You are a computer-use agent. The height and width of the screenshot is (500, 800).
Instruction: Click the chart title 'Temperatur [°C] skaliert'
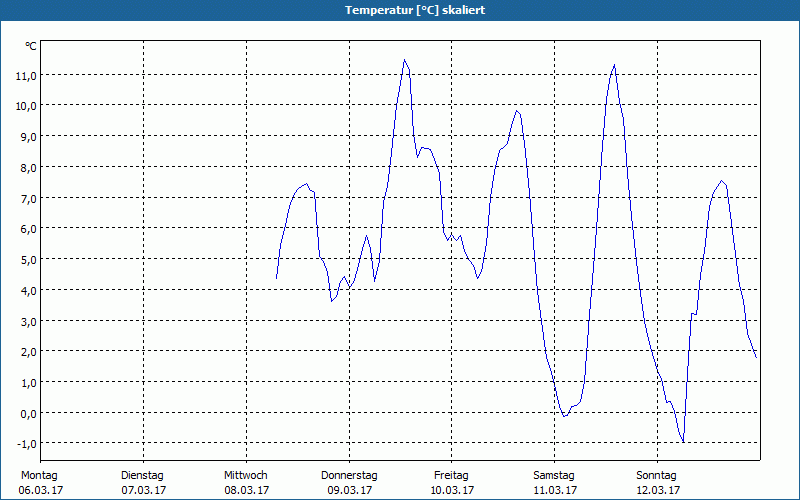(415, 10)
